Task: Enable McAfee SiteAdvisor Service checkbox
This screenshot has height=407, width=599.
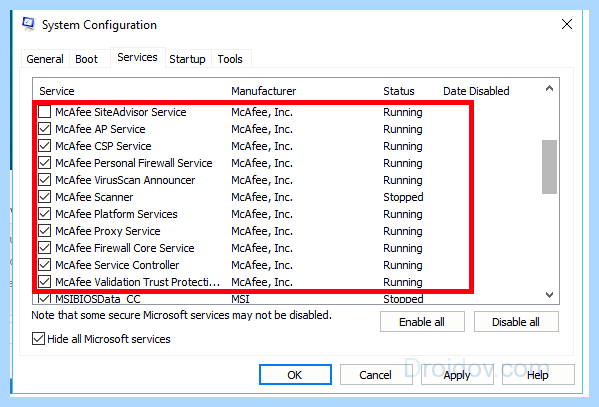Action: point(45,112)
